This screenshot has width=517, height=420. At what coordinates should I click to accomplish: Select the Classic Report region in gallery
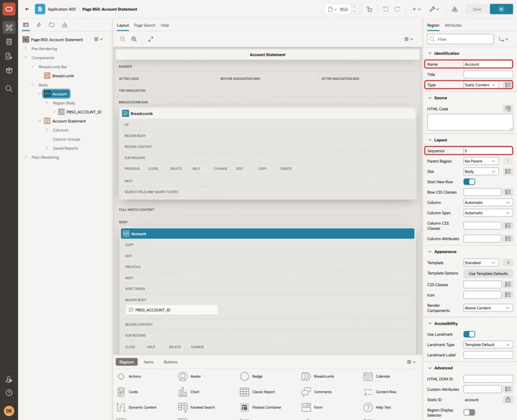point(257,392)
